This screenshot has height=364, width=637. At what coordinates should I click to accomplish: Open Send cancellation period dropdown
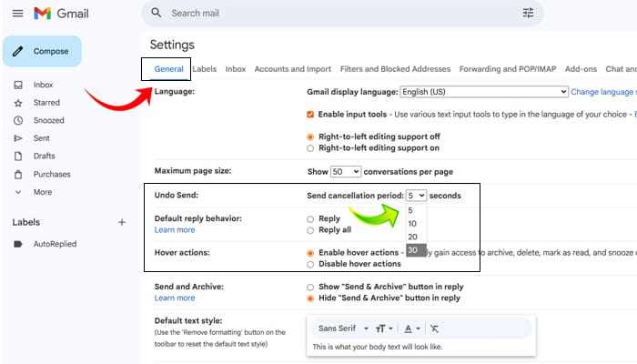(x=416, y=196)
